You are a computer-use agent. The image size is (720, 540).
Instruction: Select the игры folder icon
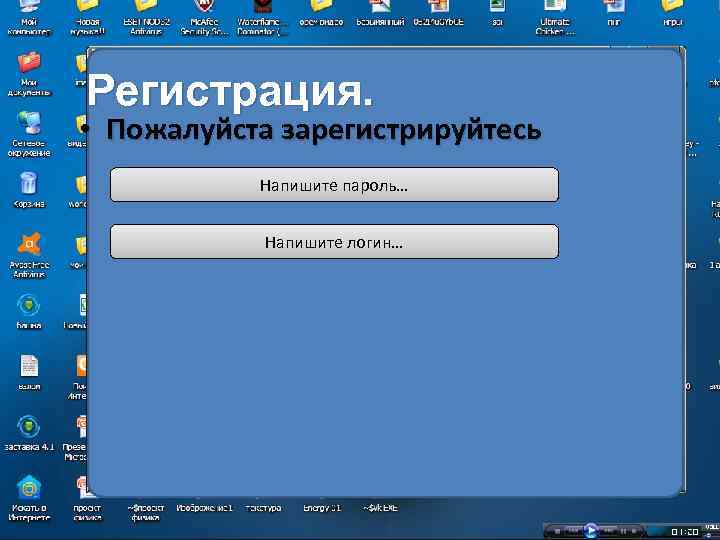tap(672, 14)
